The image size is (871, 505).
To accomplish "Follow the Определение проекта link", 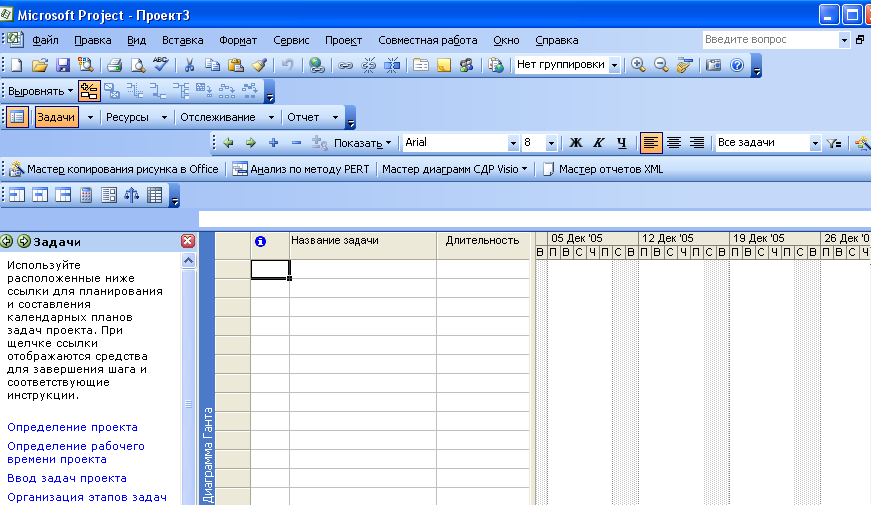I will click(x=72, y=427).
